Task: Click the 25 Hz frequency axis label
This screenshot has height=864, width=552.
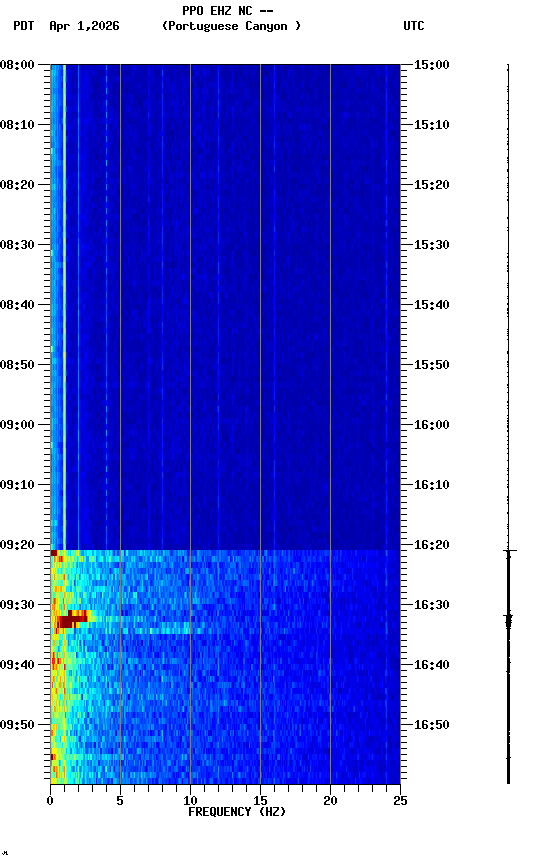Action: tap(400, 801)
